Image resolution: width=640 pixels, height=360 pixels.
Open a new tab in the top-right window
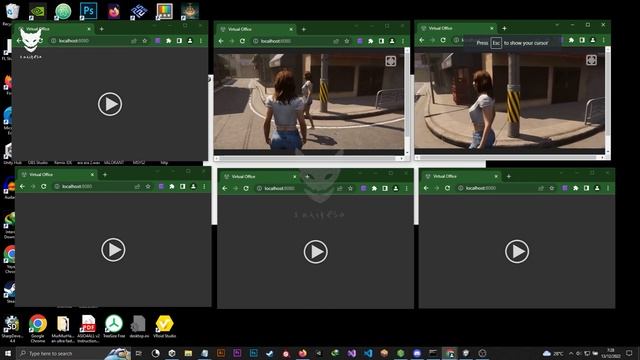(x=504, y=28)
